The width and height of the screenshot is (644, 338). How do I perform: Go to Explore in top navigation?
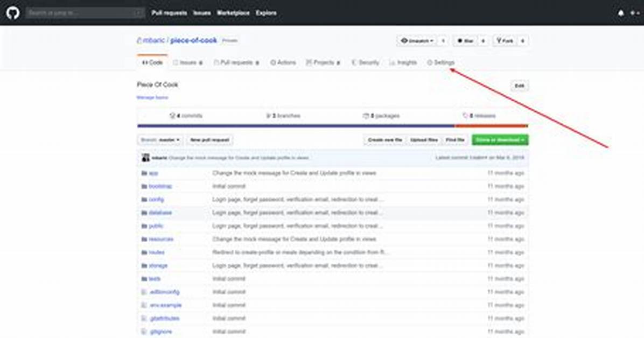point(266,13)
